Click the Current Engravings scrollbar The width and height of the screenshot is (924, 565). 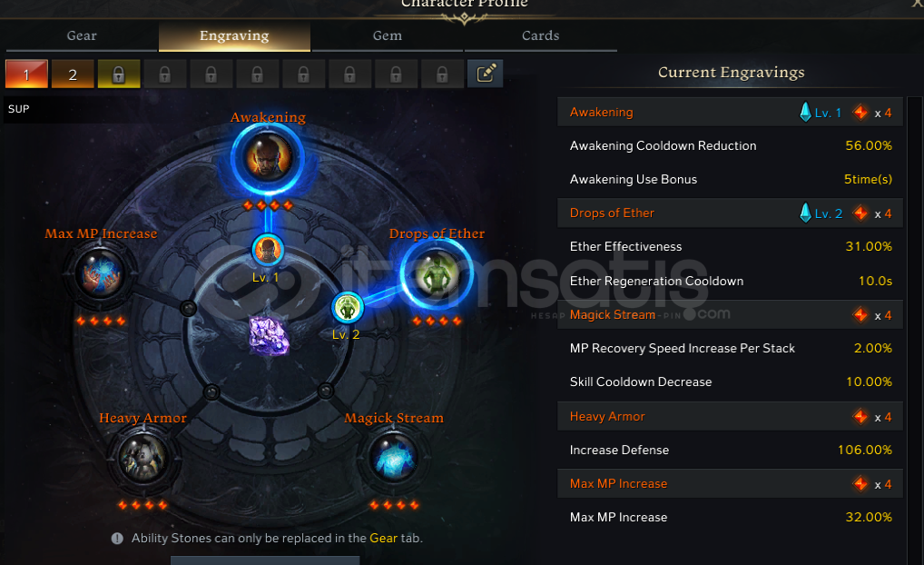coord(915,331)
